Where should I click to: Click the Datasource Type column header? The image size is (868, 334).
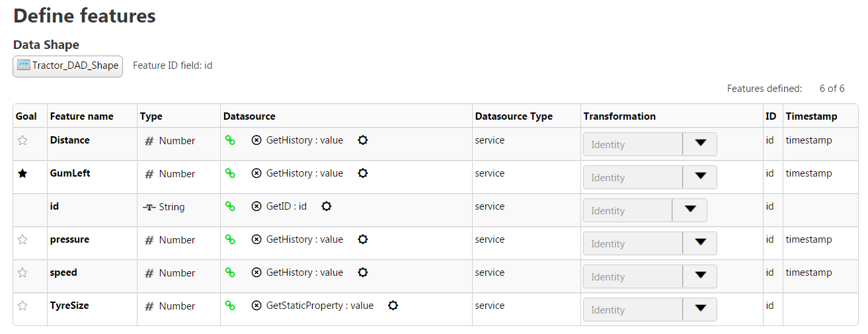[x=514, y=116]
